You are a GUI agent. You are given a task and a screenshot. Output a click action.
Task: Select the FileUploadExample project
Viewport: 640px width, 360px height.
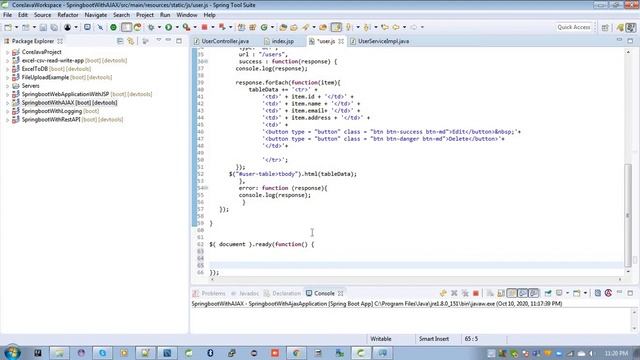click(45, 78)
